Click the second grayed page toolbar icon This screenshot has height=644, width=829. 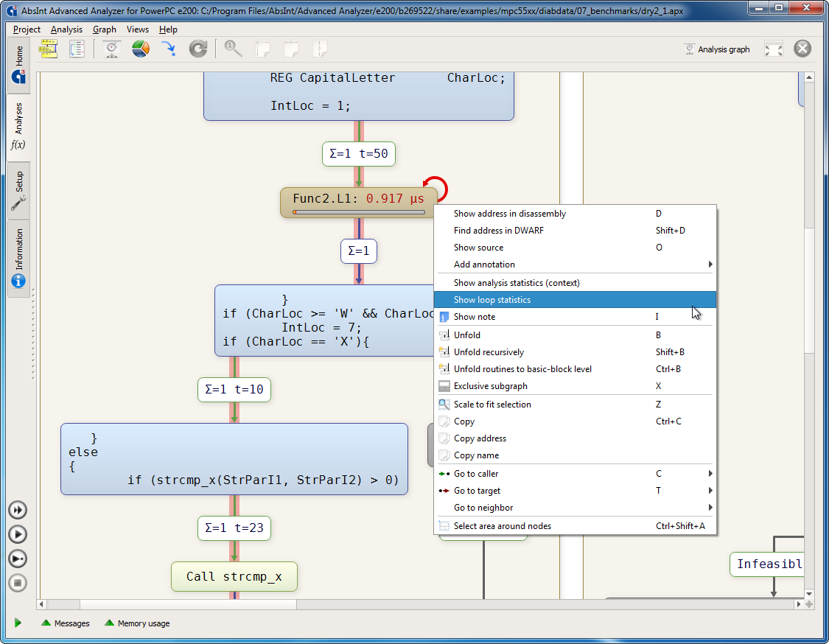[291, 49]
